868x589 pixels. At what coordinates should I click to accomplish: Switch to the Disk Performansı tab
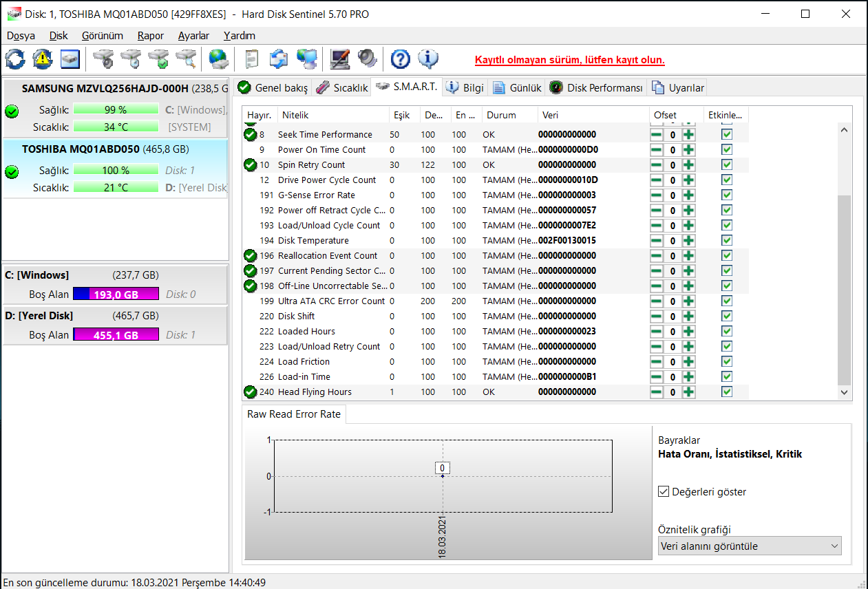[x=597, y=88]
